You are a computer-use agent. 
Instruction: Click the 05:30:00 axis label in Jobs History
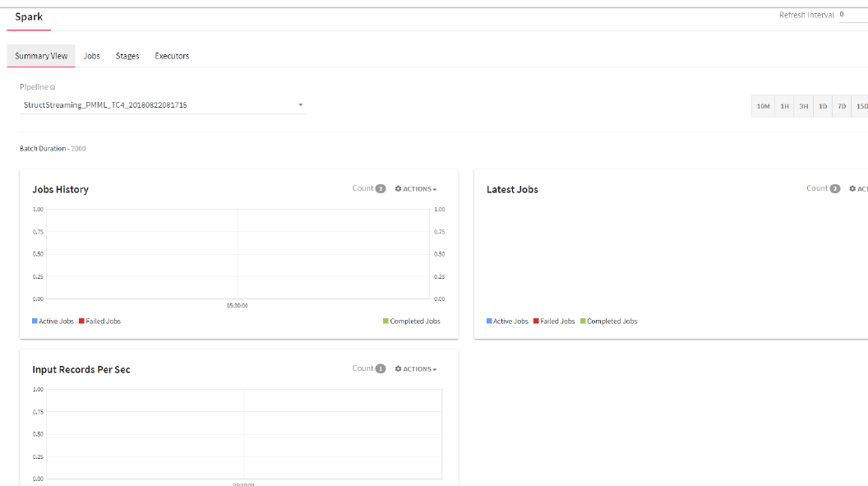pyautogui.click(x=237, y=306)
